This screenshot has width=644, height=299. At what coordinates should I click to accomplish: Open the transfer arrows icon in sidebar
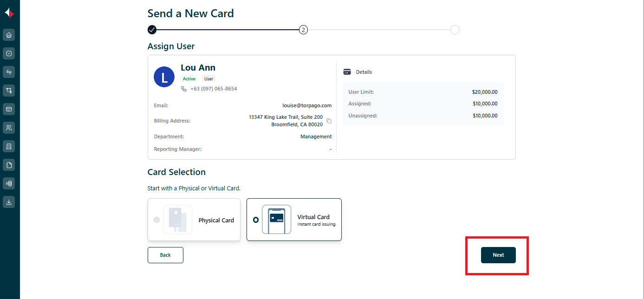click(9, 72)
